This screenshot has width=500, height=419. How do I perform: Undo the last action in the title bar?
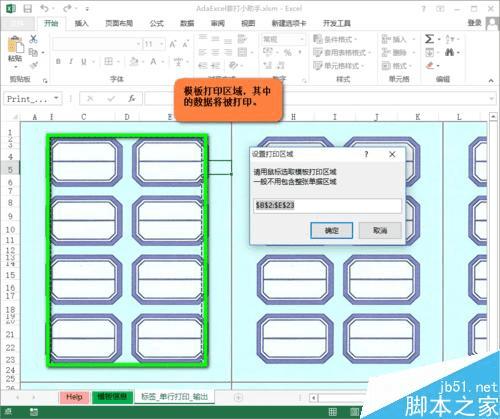(44, 9)
